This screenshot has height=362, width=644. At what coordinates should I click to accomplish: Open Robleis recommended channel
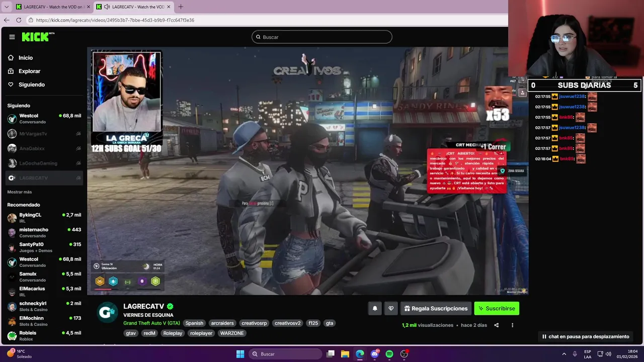coord(44,335)
